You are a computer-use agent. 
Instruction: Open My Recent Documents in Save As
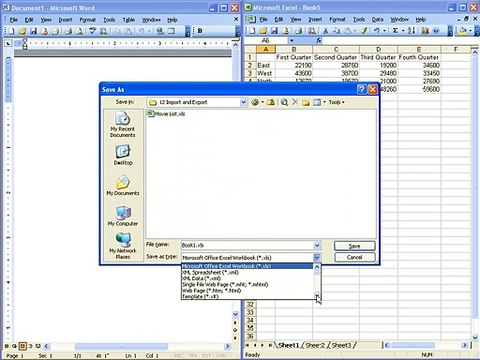pyautogui.click(x=123, y=124)
